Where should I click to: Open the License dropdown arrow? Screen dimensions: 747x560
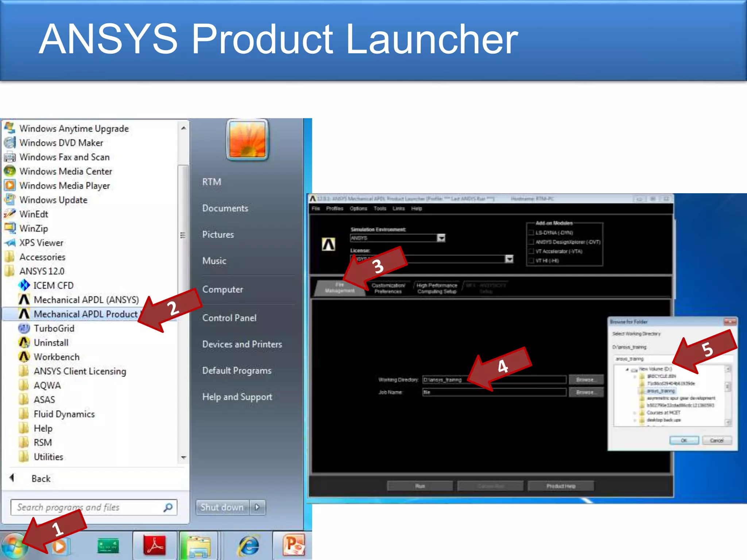(509, 259)
